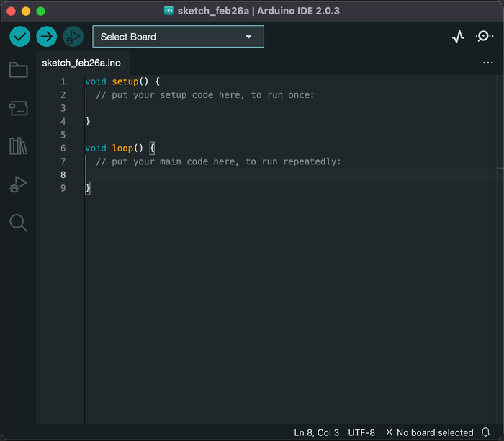Viewport: 504px width, 441px height.
Task: Click the Upload arrow button
Action: pos(47,37)
